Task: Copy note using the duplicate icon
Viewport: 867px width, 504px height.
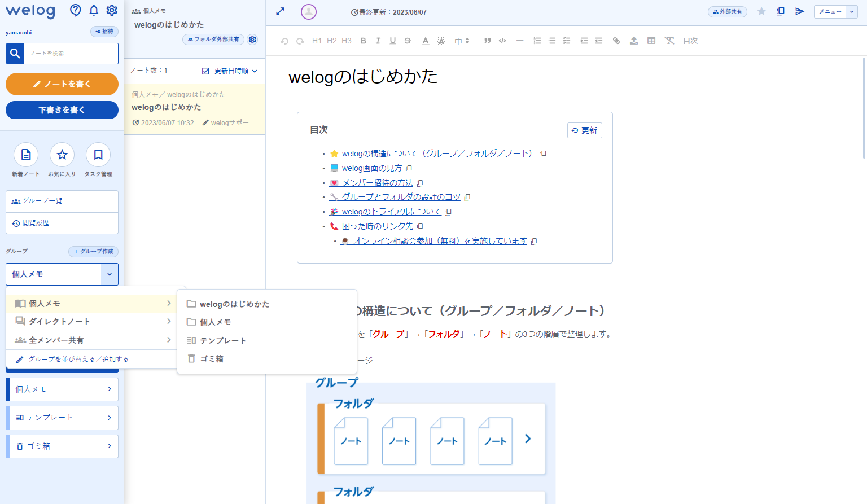Action: [781, 11]
